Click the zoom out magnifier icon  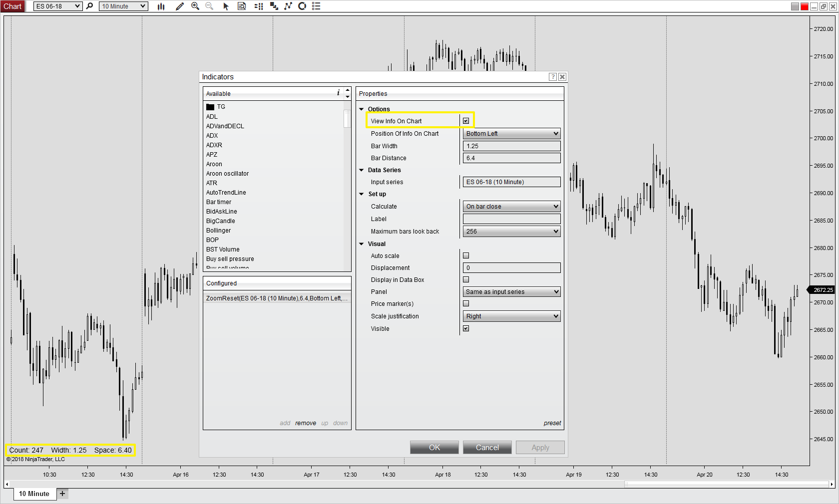(x=209, y=6)
